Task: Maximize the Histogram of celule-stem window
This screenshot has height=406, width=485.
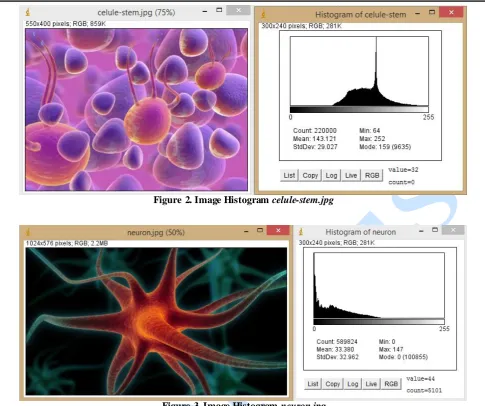Action: pos(432,12)
